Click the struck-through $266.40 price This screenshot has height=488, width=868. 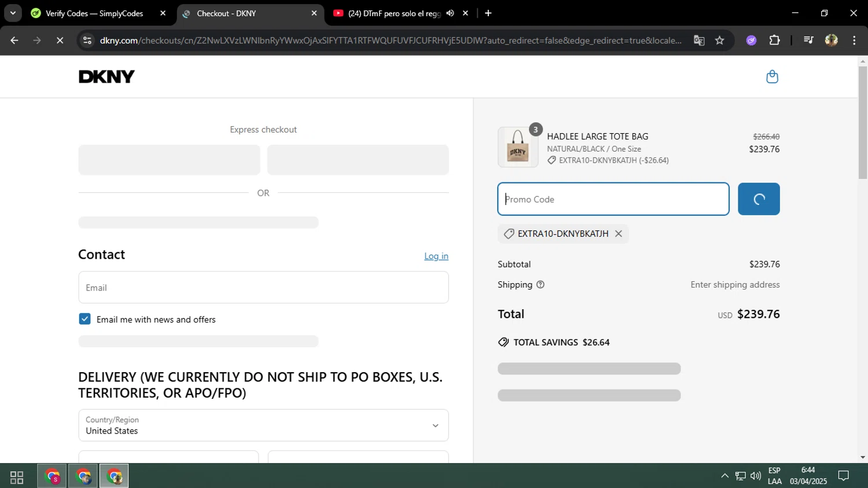pyautogui.click(x=766, y=137)
